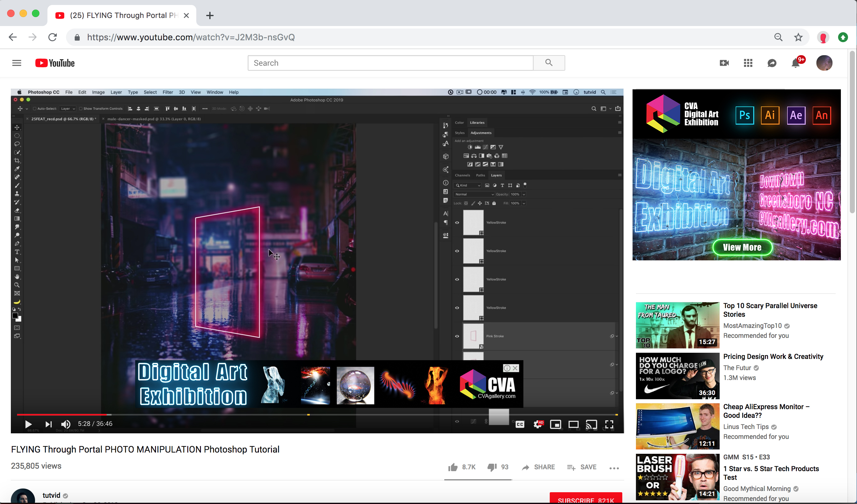The height and width of the screenshot is (504, 857).
Task: Switch to the Channels tab
Action: (463, 175)
